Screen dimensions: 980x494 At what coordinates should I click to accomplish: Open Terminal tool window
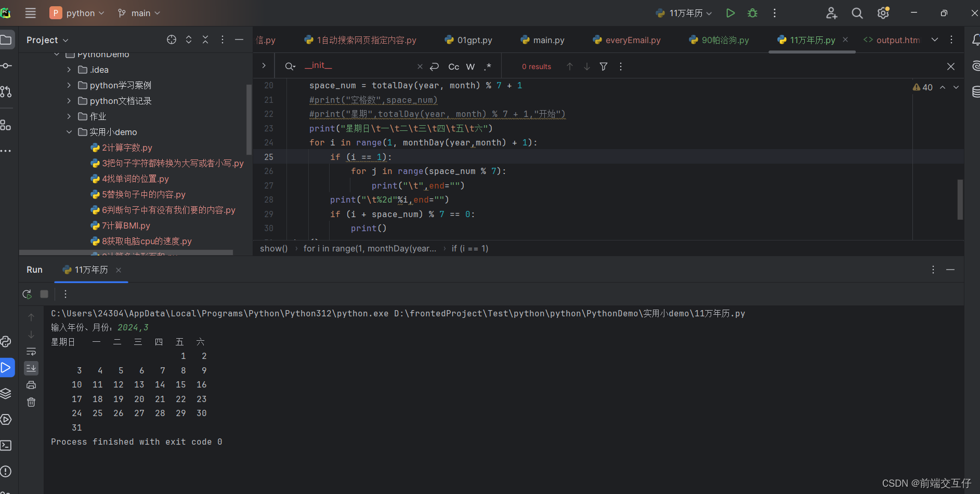pos(6,445)
